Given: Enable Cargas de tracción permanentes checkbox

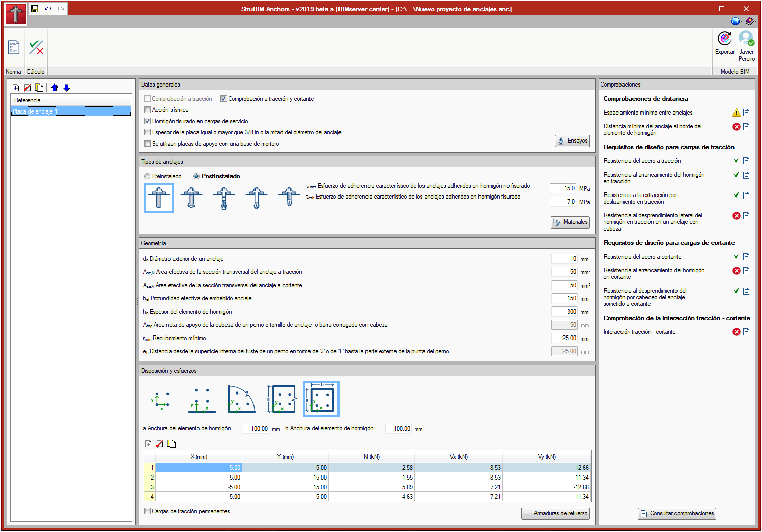Looking at the screenshot, I should 147,511.
